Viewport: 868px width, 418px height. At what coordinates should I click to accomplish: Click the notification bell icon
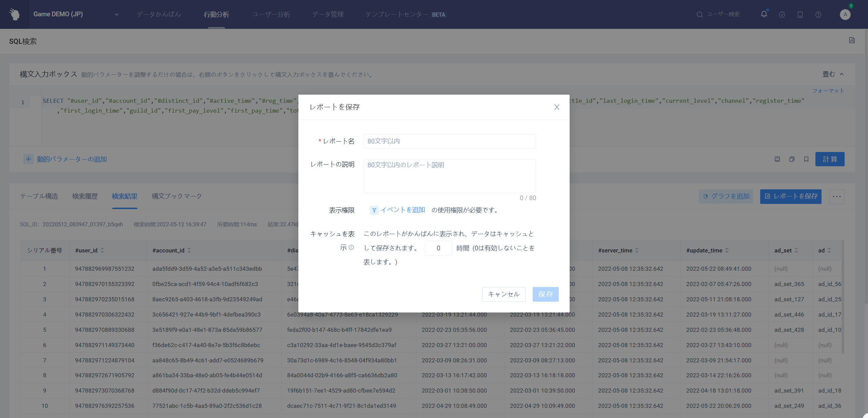[764, 14]
